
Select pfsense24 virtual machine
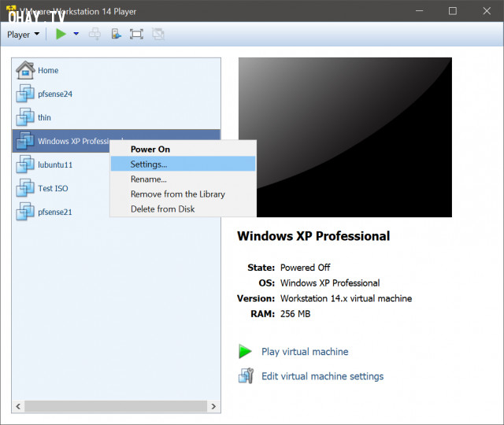click(117, 94)
